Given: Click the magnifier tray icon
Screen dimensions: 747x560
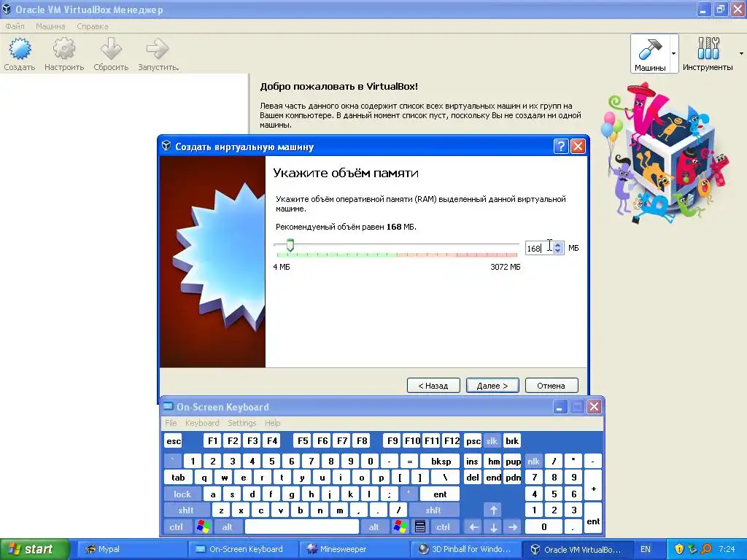Looking at the screenshot, I should (x=706, y=550).
